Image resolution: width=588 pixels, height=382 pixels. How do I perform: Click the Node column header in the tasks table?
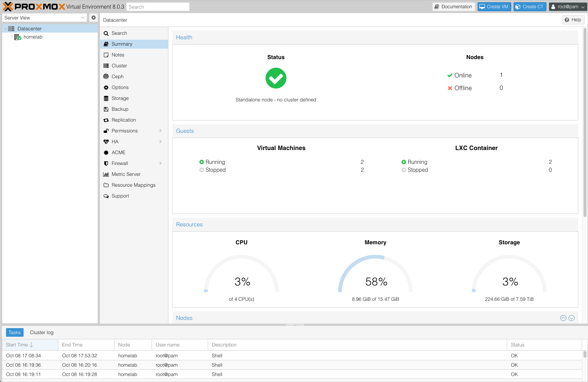[133, 345]
